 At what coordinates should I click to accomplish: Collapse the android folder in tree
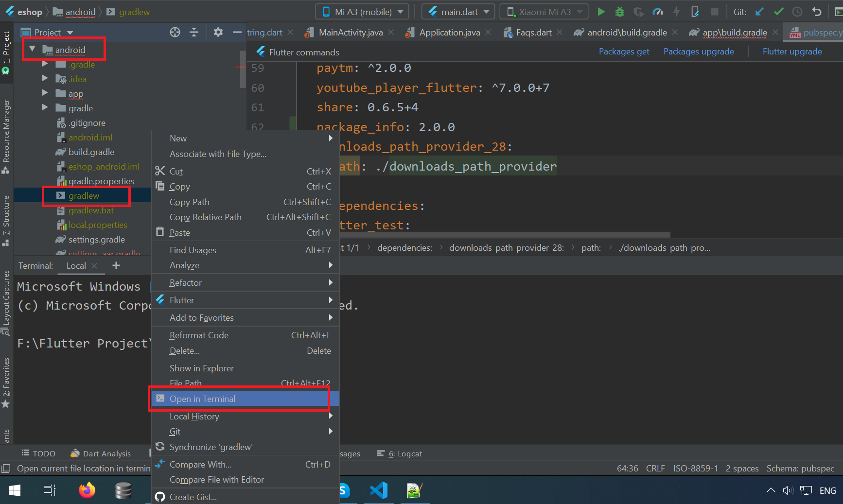pos(33,49)
